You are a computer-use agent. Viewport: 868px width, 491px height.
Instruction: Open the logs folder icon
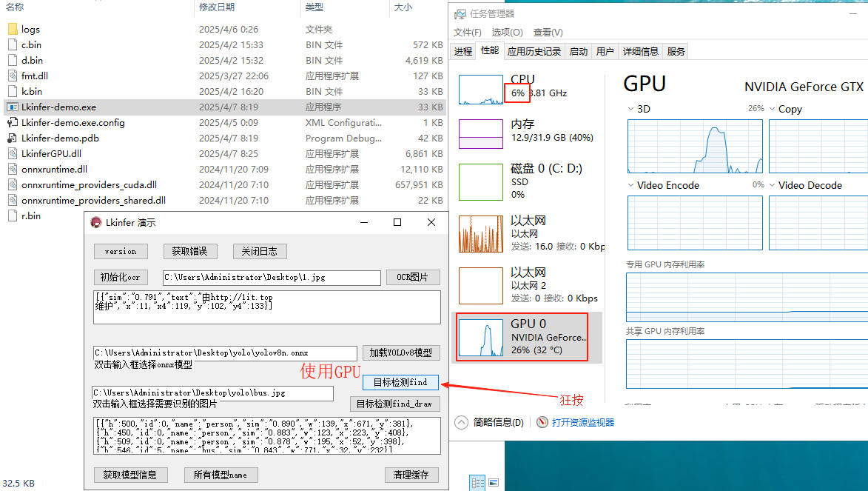(13, 29)
